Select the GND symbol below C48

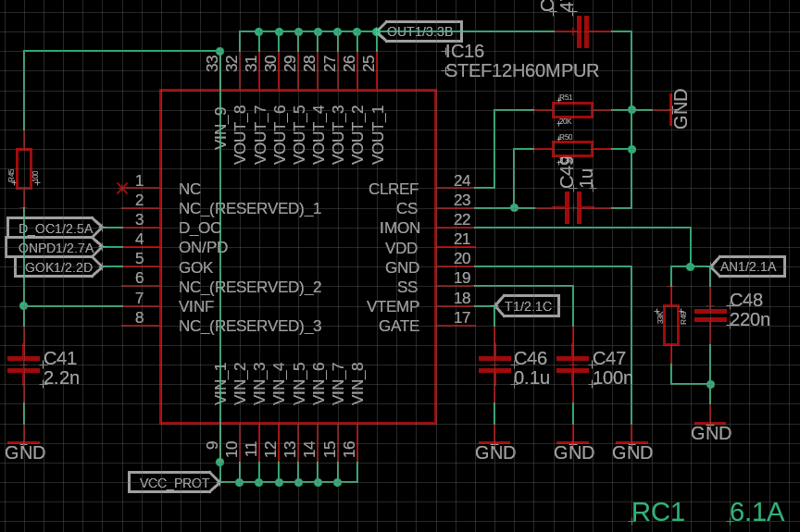(x=711, y=429)
